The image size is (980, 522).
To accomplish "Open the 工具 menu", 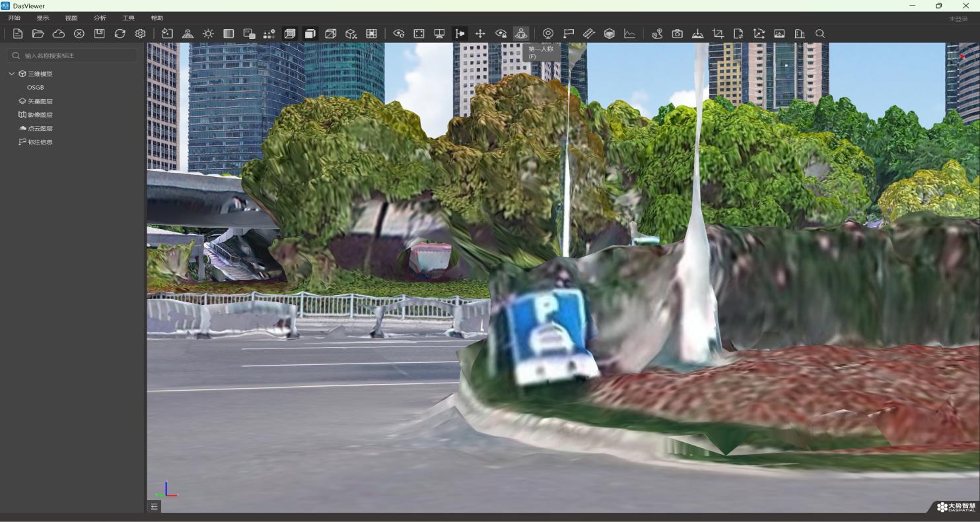I will pos(129,18).
